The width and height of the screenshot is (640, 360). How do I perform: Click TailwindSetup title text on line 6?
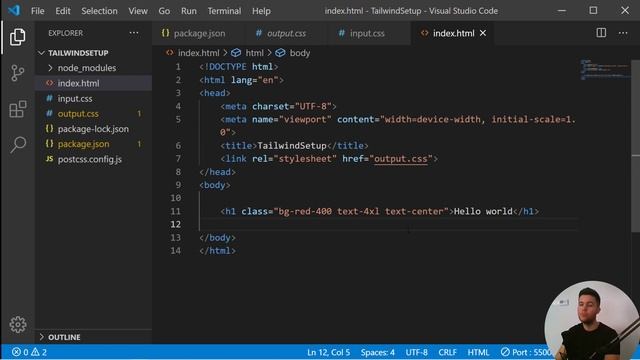coord(292,145)
